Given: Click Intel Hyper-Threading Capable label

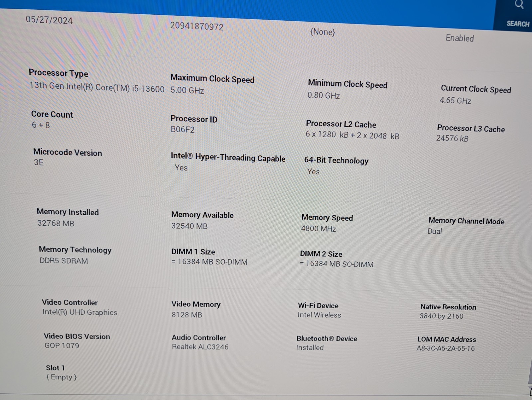Looking at the screenshot, I should click(x=228, y=157).
